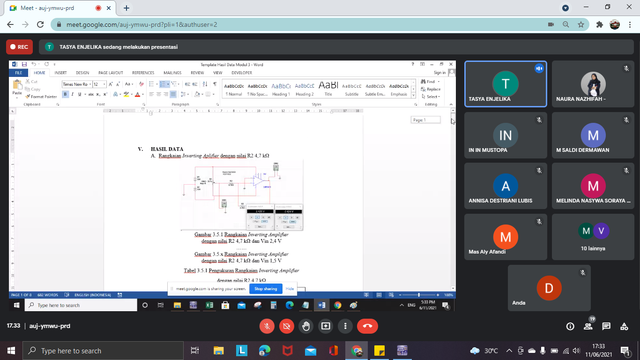Switch to REFERENCES tab in Word
The width and height of the screenshot is (640, 360).
[143, 73]
